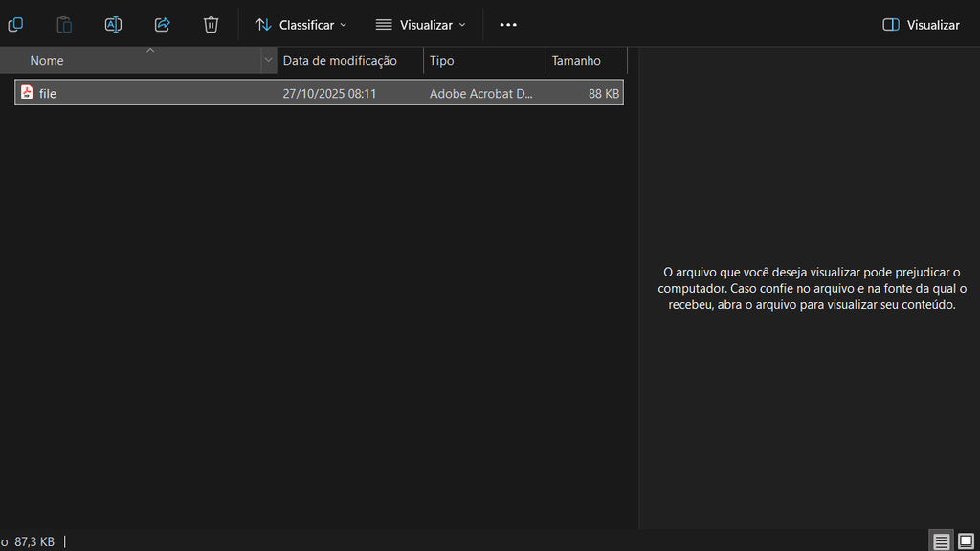
Task: Click the 88 KB size cell
Action: [604, 93]
